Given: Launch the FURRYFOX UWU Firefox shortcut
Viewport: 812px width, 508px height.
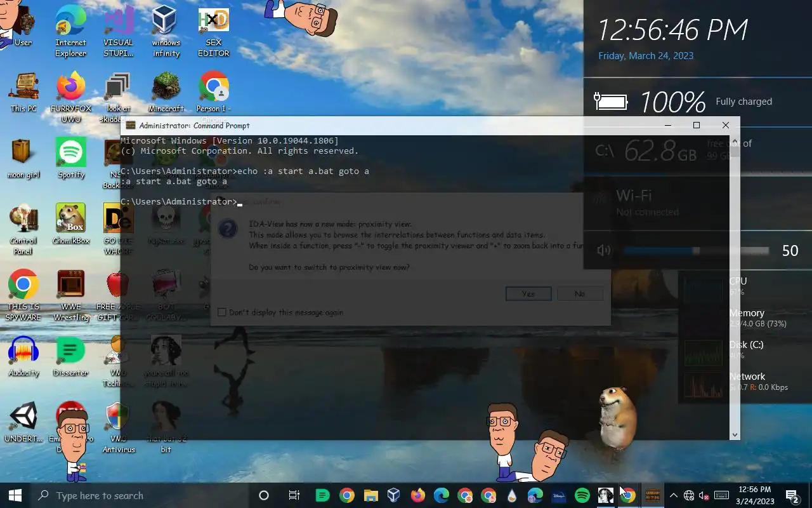Looking at the screenshot, I should [70, 97].
